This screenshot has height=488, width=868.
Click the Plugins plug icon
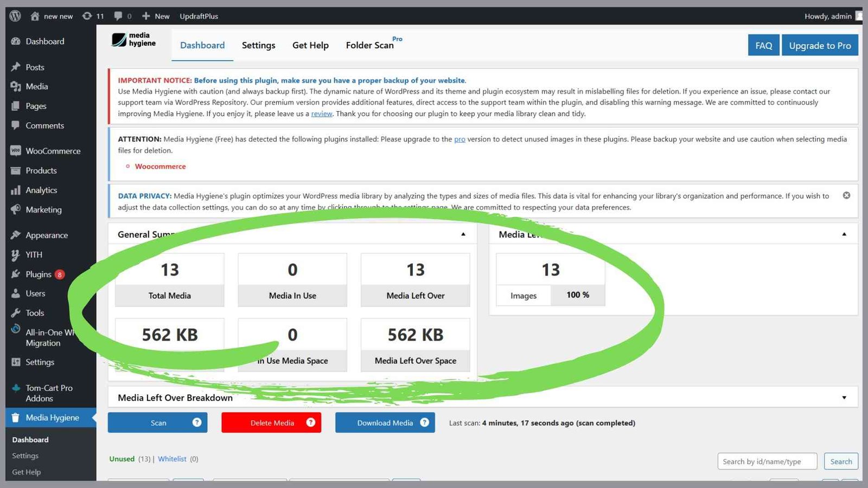click(x=16, y=274)
